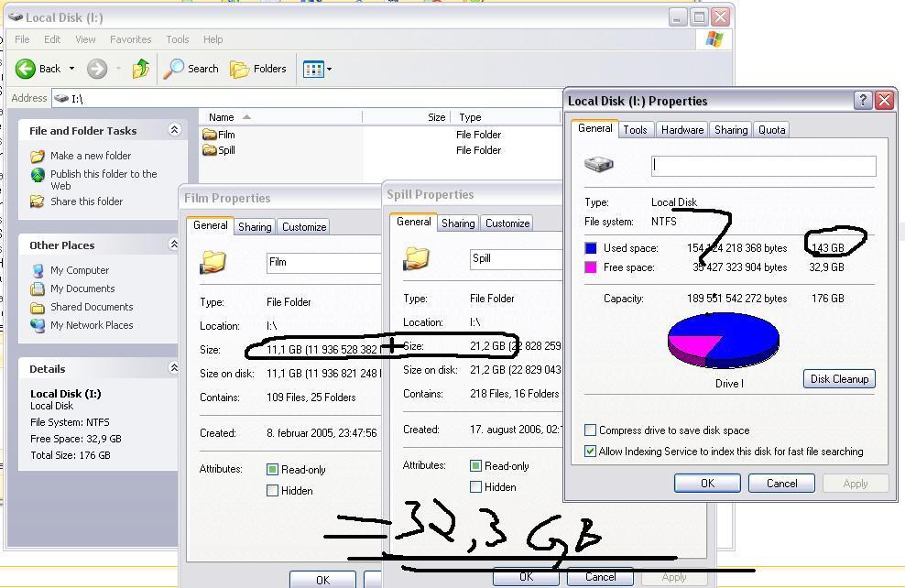Screen dimensions: 905x588
Task: Click the hard drive icon in Disk Properties
Action: click(598, 165)
